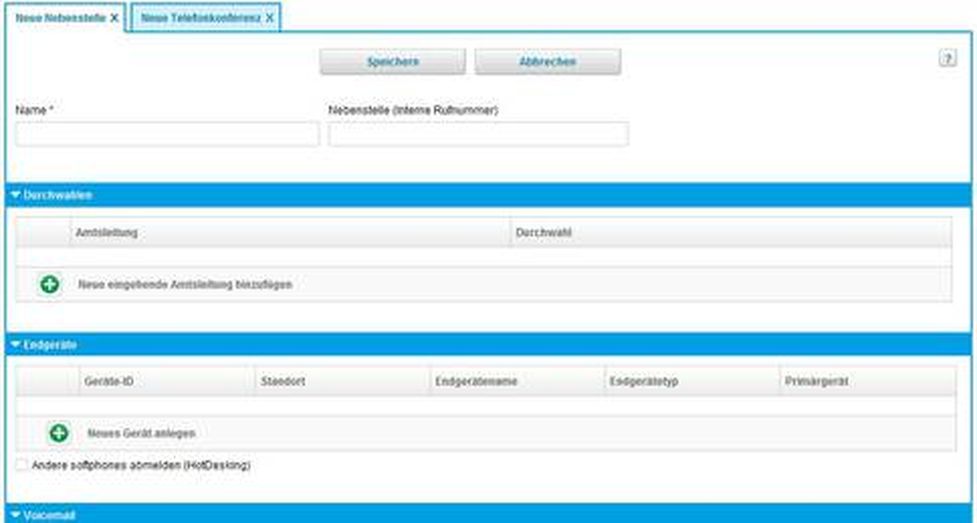Viewport: 977px width, 523px height.
Task: Focus the Name input field
Action: pyautogui.click(x=167, y=134)
